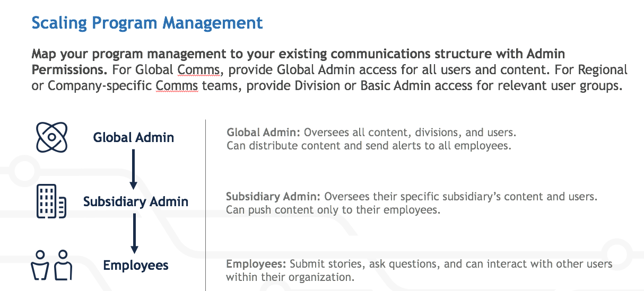Click 'Can distribute content and send alerts' line
644x291 pixels.
(369, 145)
